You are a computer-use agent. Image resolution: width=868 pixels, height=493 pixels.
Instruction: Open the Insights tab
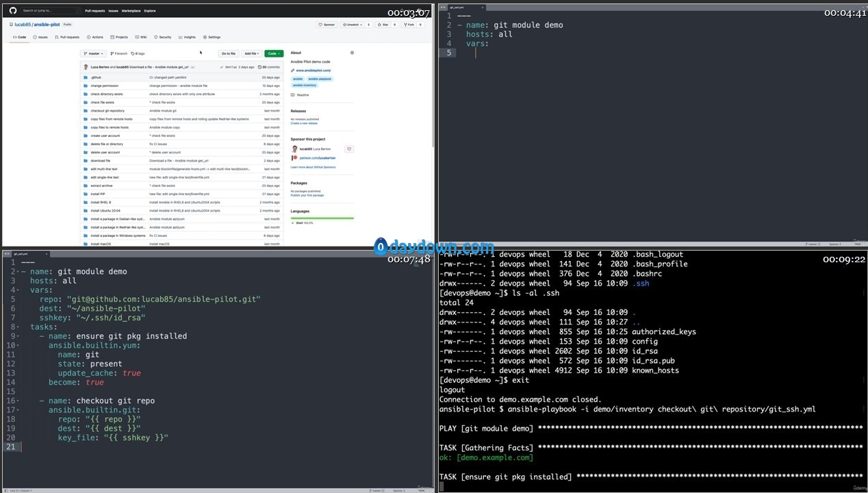[x=187, y=37]
